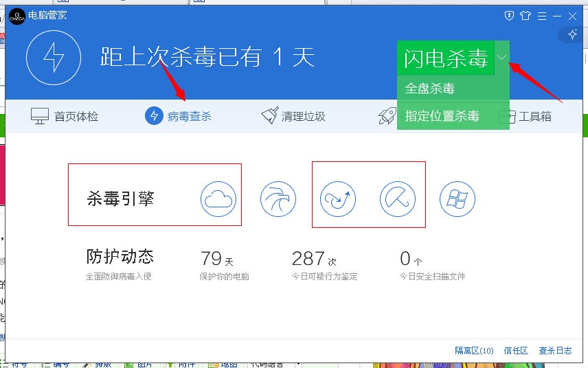
Task: Open the 隔离区(10) quarantine link
Action: click(x=474, y=351)
